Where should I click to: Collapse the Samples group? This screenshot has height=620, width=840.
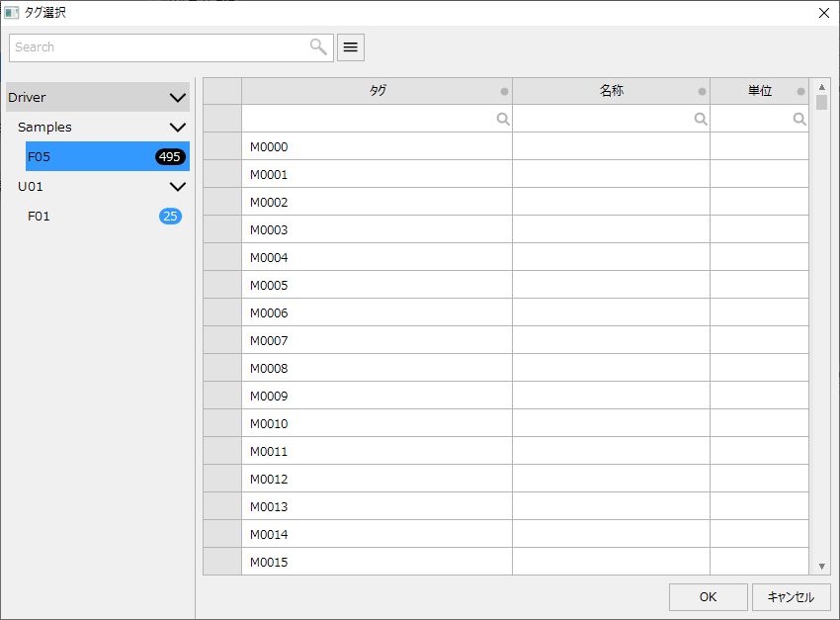point(176,127)
